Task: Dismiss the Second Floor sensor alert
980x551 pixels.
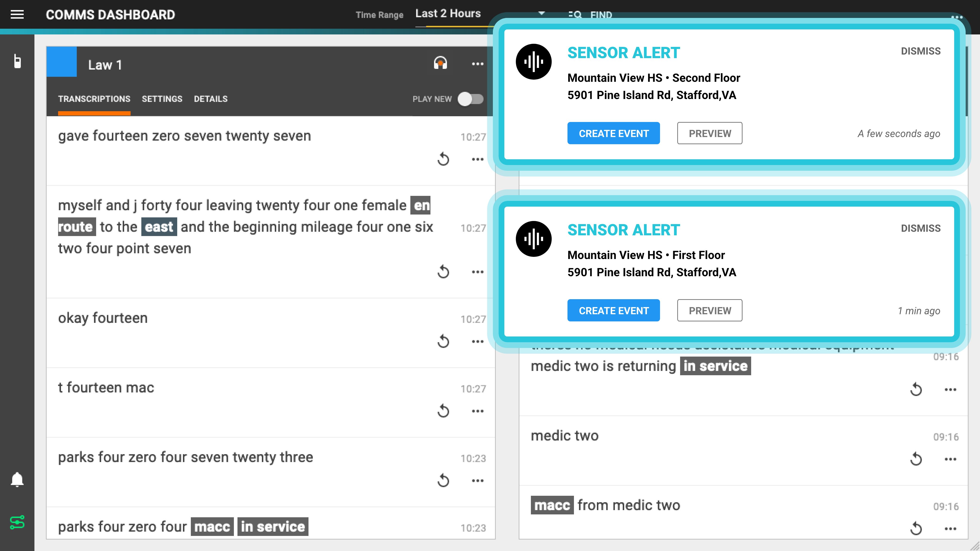Action: coord(921,51)
